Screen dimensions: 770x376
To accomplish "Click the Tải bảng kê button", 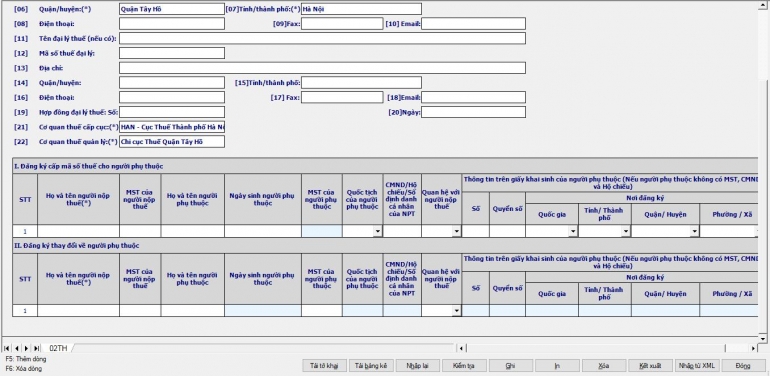I will (x=371, y=366).
